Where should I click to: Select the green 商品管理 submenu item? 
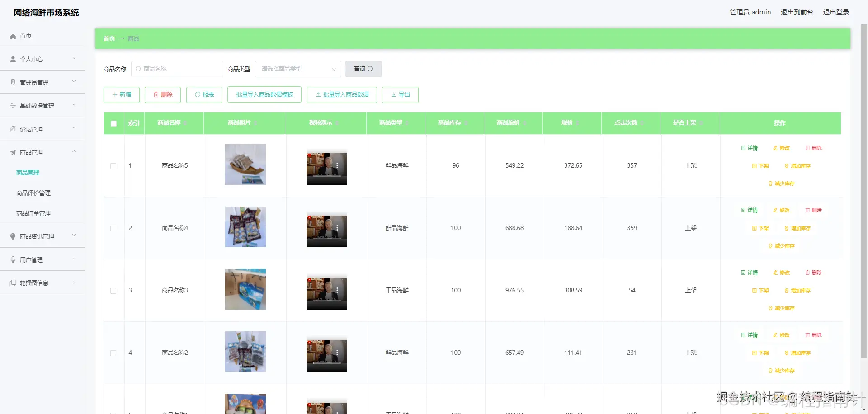tap(28, 173)
